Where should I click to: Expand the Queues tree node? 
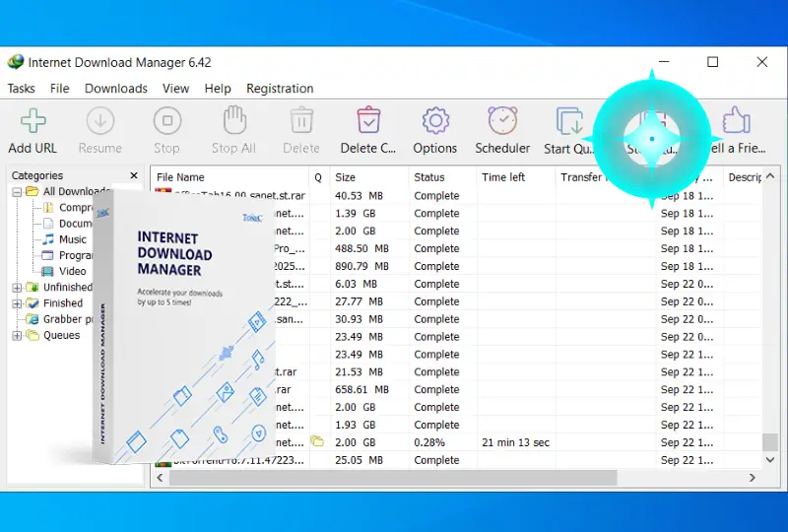[x=17, y=335]
